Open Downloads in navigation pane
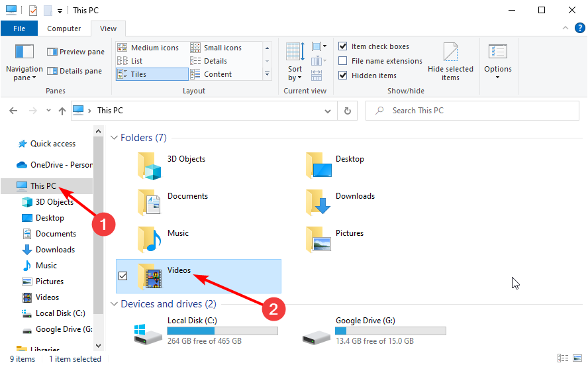 55,250
